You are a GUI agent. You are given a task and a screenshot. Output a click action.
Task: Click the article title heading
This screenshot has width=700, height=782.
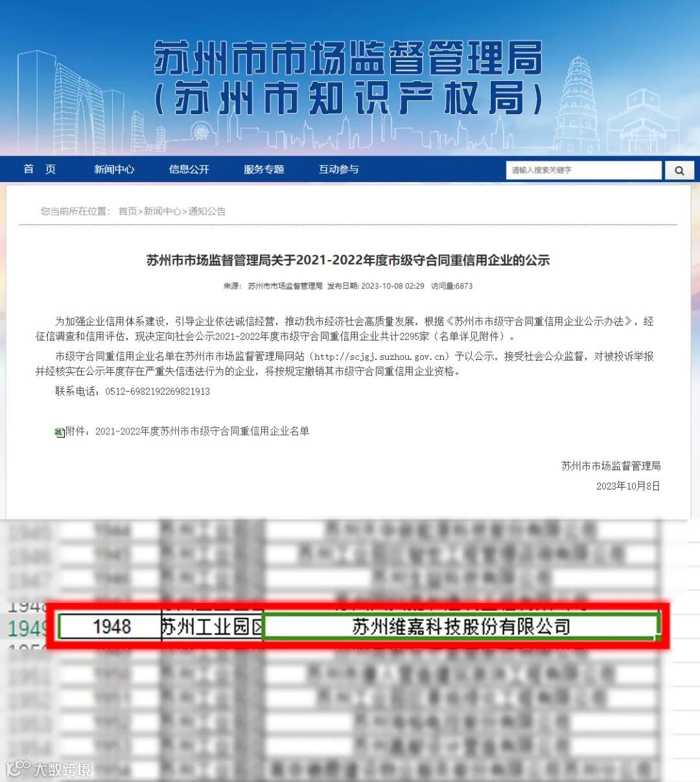point(348,261)
